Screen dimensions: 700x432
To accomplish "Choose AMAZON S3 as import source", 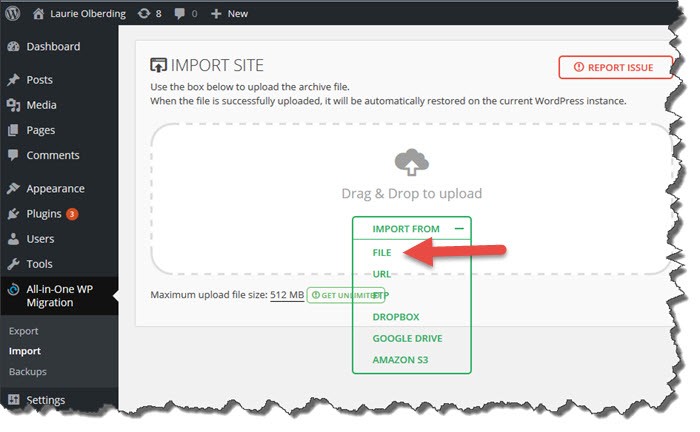I will tap(400, 360).
